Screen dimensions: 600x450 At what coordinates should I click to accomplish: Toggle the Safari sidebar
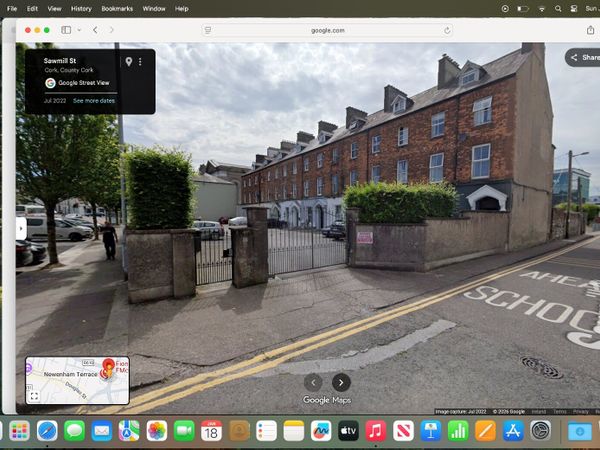pyautogui.click(x=65, y=30)
